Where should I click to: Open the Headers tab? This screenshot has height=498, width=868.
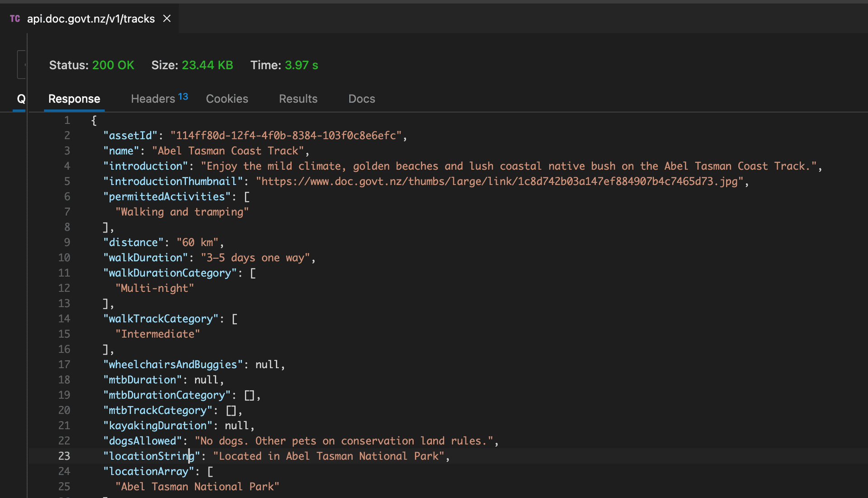point(153,99)
